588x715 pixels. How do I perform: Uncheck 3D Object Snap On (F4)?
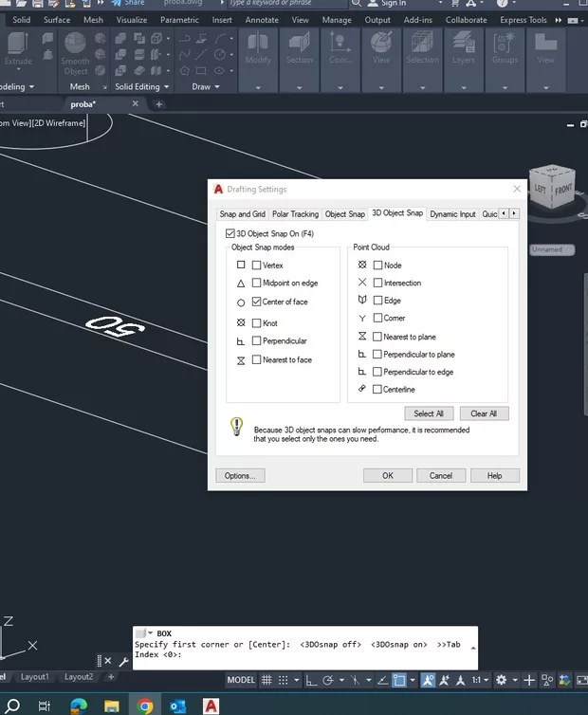[230, 233]
